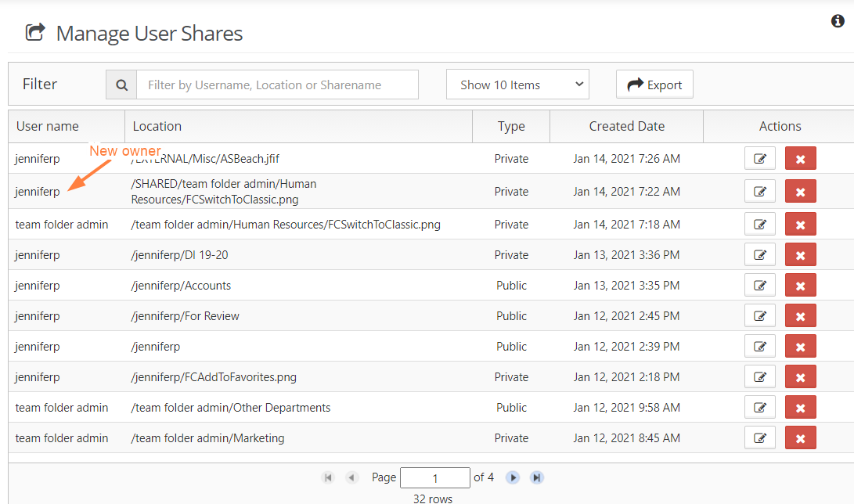Viewport: 854px width, 504px height.
Task: Go to the next page of shares
Action: 513,477
